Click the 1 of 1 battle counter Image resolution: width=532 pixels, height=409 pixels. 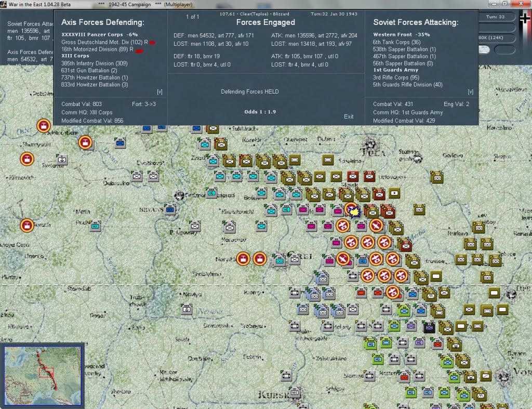pyautogui.click(x=192, y=17)
